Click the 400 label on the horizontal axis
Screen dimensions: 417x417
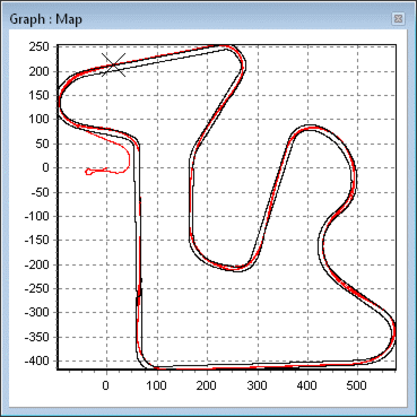click(307, 386)
